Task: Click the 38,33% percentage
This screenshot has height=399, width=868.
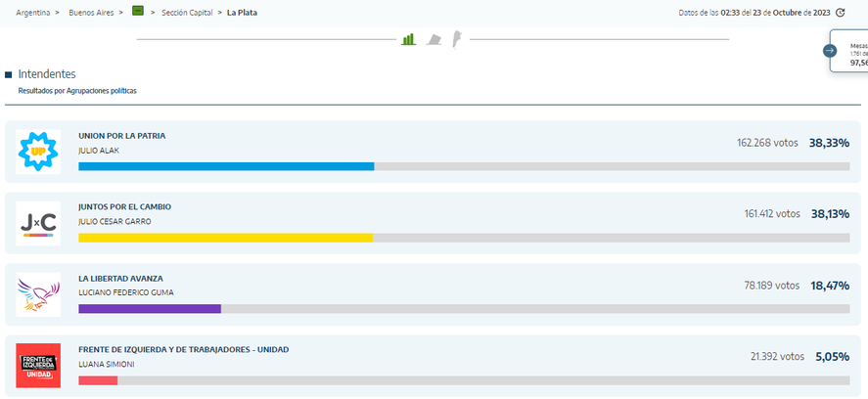Action: coord(829,143)
